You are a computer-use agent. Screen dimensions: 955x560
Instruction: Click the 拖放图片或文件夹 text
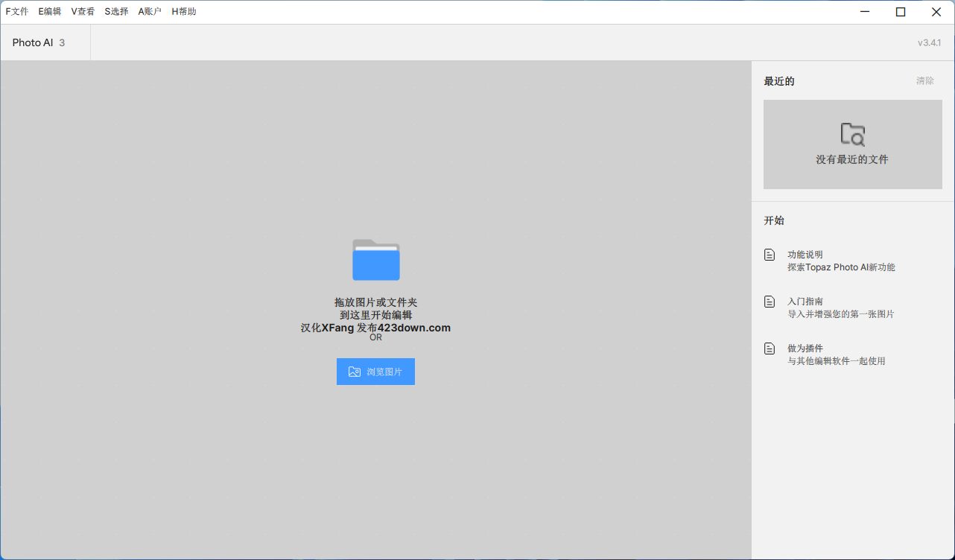coord(375,302)
